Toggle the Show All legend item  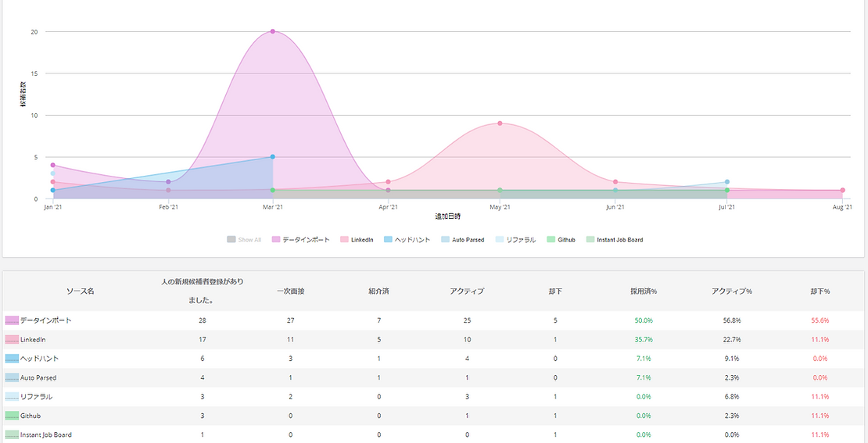244,240
